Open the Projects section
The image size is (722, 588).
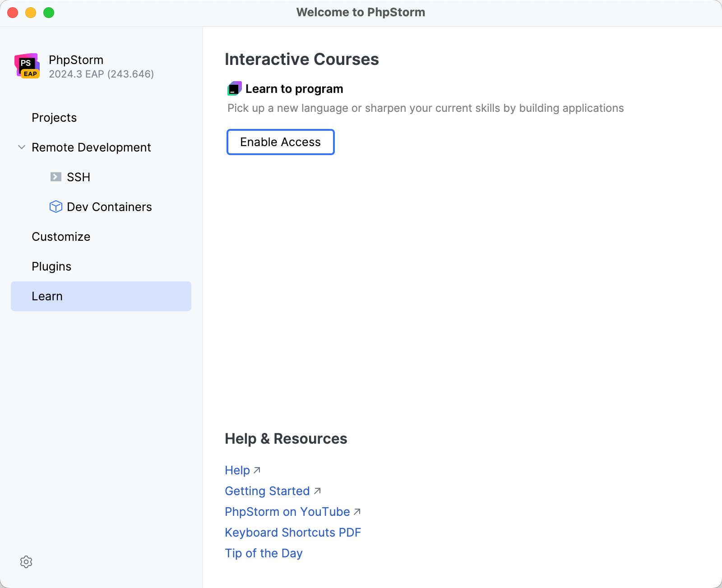point(54,118)
